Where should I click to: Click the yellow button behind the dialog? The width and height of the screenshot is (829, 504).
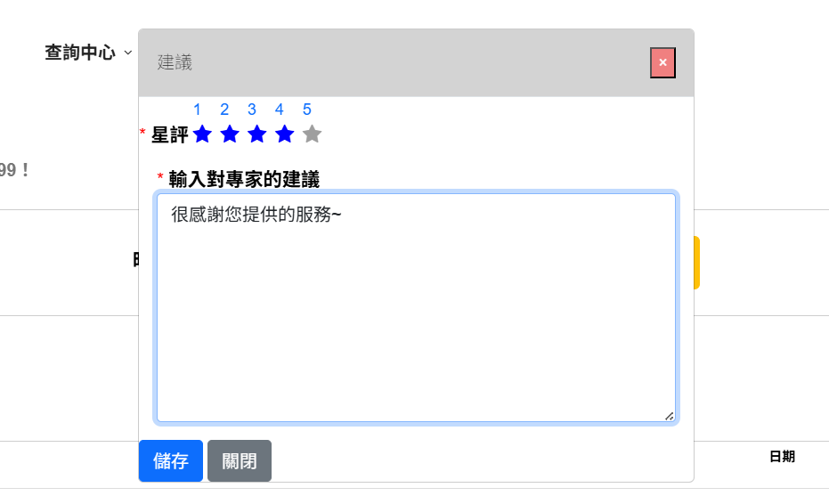(696, 263)
